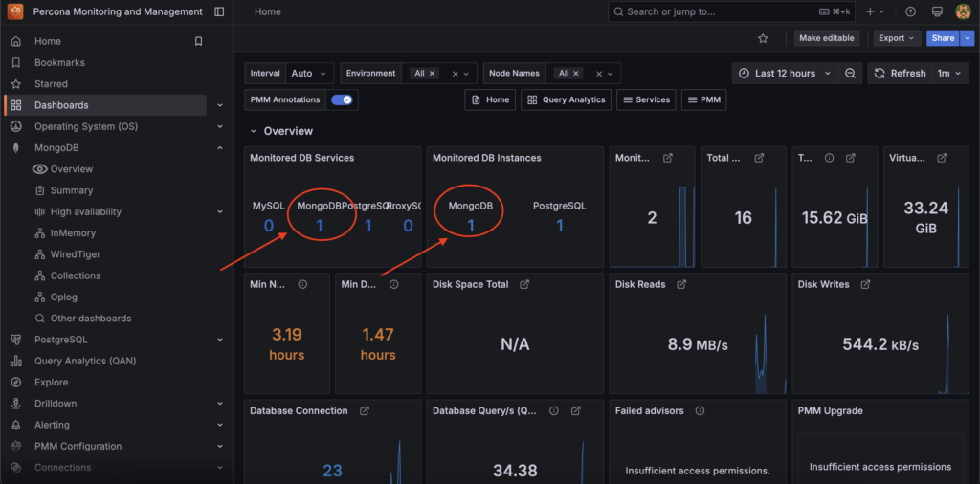Open Database Connection external link icon
The height and width of the screenshot is (484, 980).
365,411
